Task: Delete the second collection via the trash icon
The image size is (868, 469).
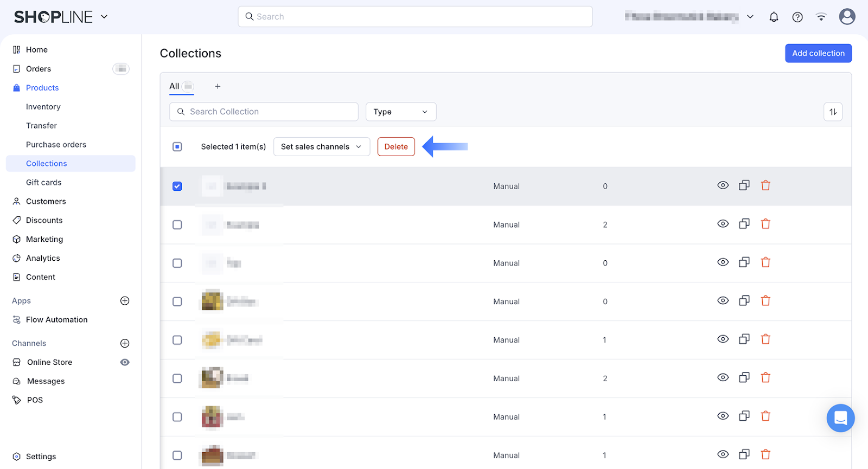Action: click(765, 224)
